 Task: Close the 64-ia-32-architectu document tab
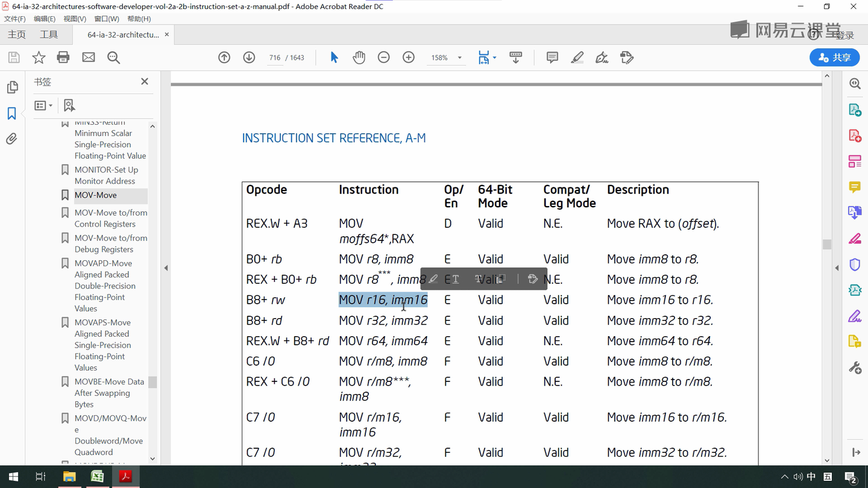[x=167, y=34]
